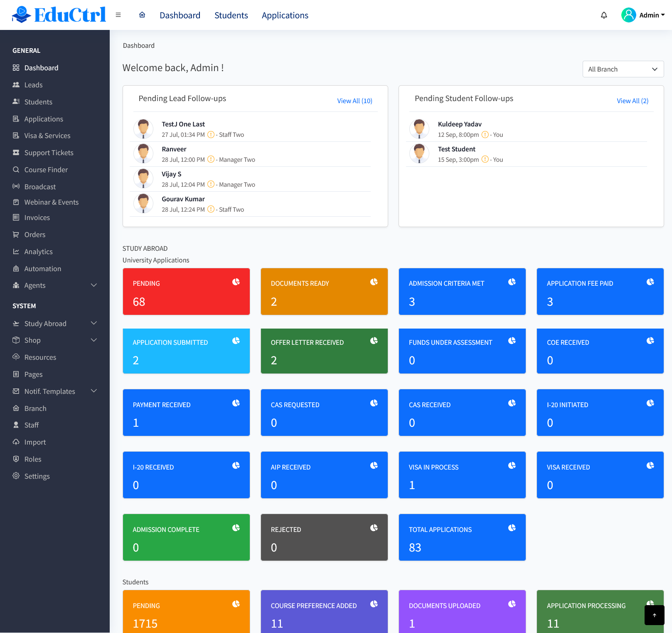
Task: Click the warning icon next to Kuldeep Yadav
Action: tap(485, 134)
